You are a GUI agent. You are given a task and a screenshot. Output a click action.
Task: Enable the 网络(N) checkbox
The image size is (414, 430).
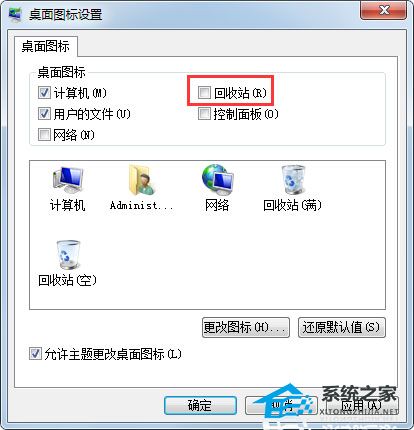click(x=44, y=135)
